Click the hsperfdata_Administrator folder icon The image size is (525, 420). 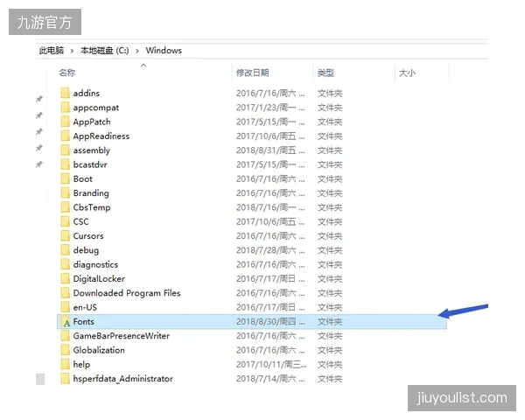click(66, 379)
